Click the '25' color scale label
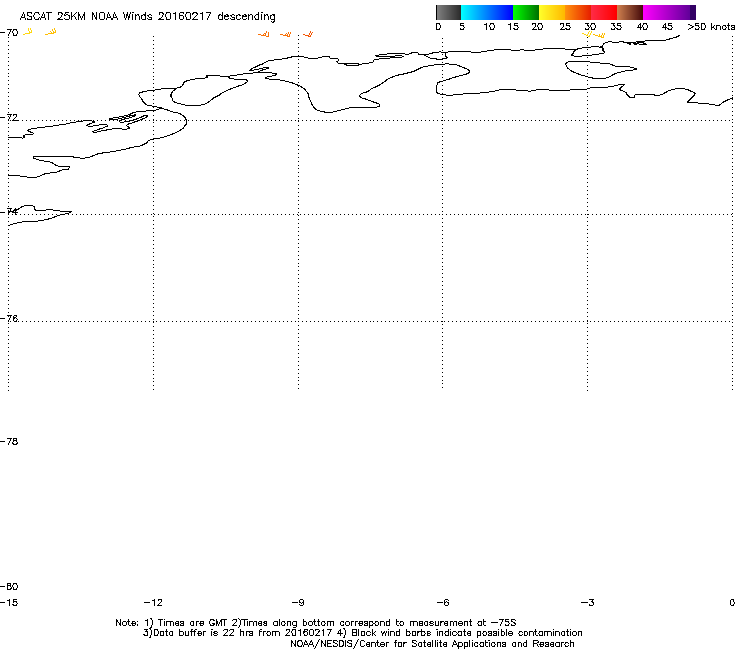 point(565,27)
